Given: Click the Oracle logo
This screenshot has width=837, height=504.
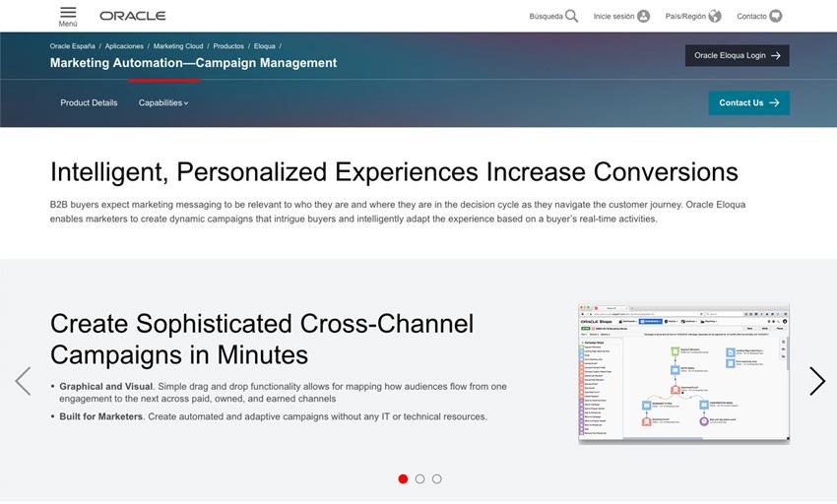Looking at the screenshot, I should point(132,16).
